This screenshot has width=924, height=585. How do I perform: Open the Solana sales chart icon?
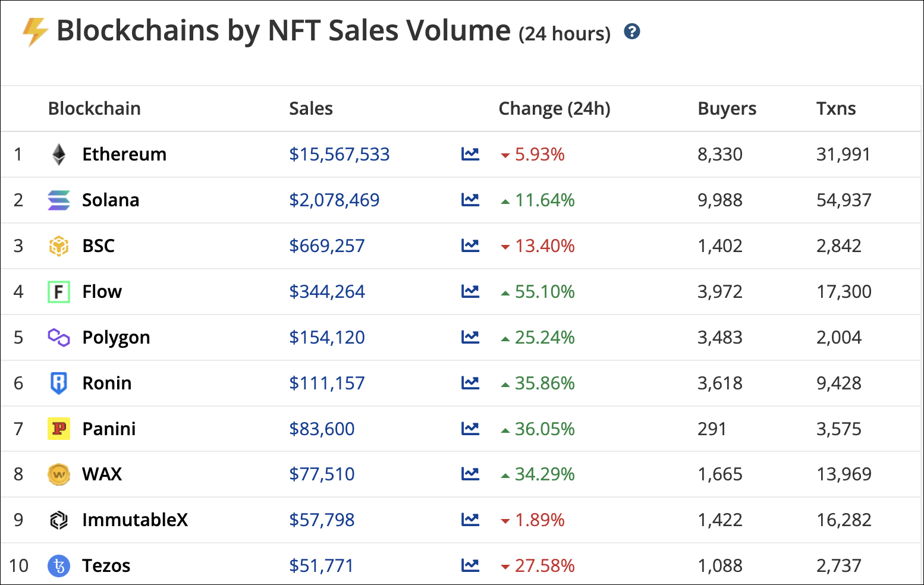(x=470, y=200)
